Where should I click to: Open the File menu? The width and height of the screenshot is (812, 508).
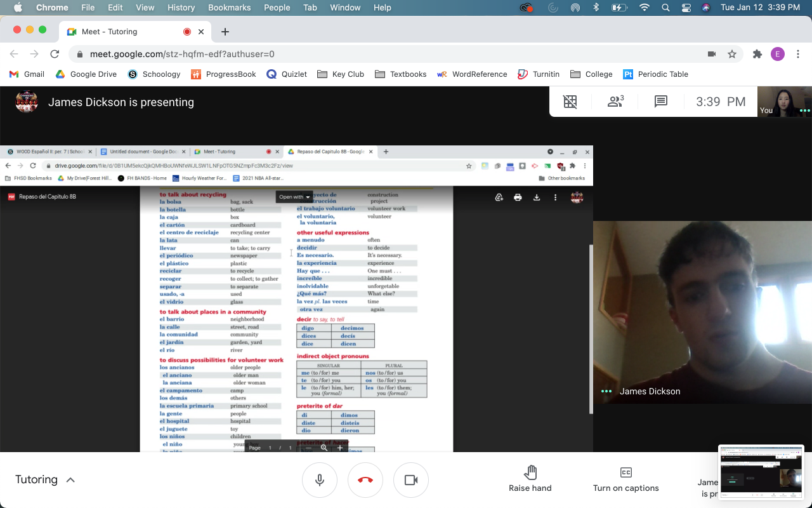(88, 8)
